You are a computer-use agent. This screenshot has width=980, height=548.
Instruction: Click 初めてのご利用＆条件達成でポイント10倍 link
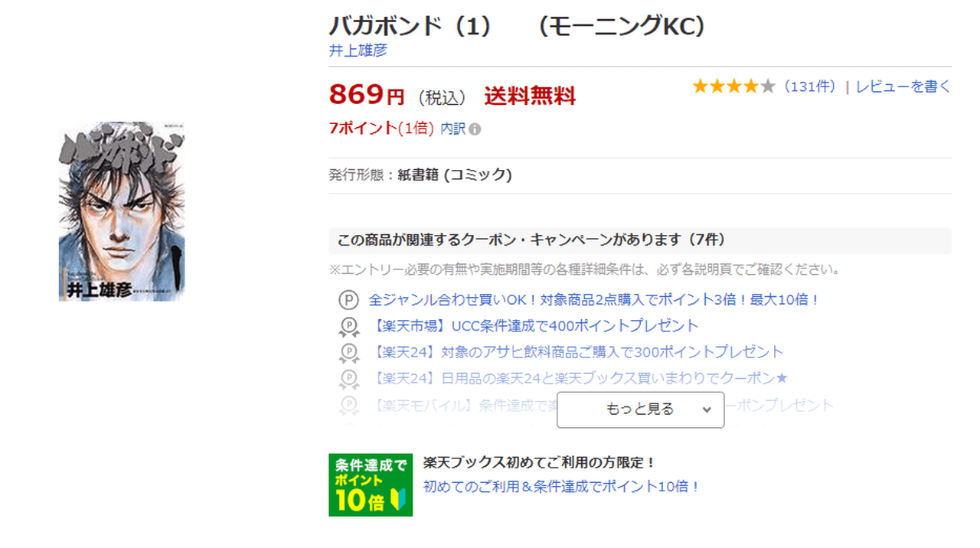pyautogui.click(x=561, y=486)
